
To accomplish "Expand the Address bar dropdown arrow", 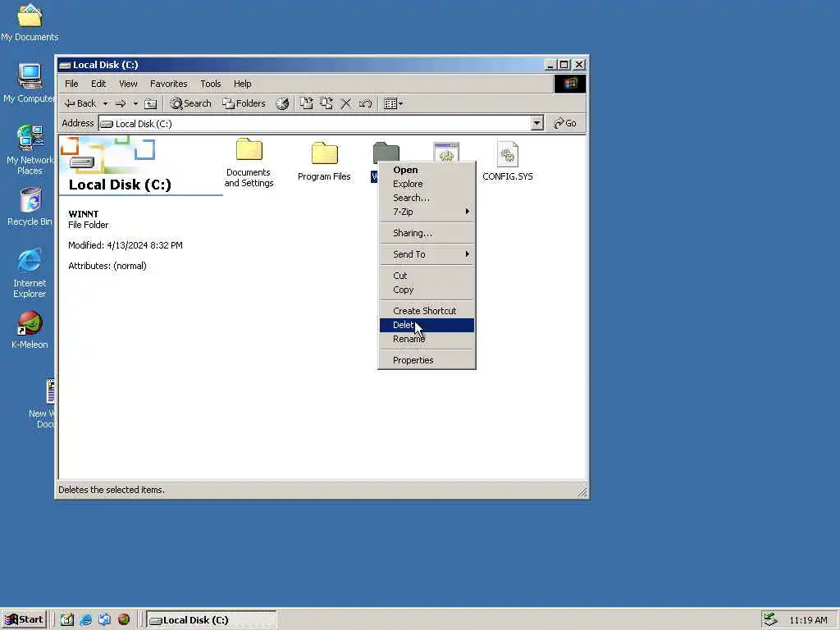I will click(536, 123).
